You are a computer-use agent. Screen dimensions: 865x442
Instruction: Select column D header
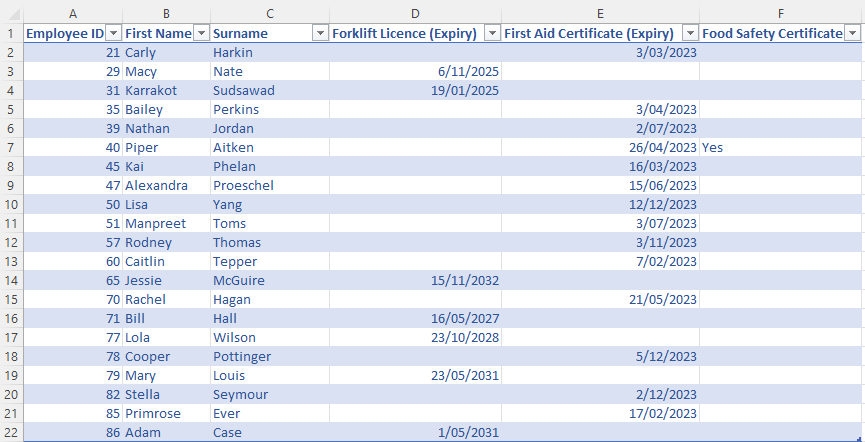pyautogui.click(x=415, y=12)
